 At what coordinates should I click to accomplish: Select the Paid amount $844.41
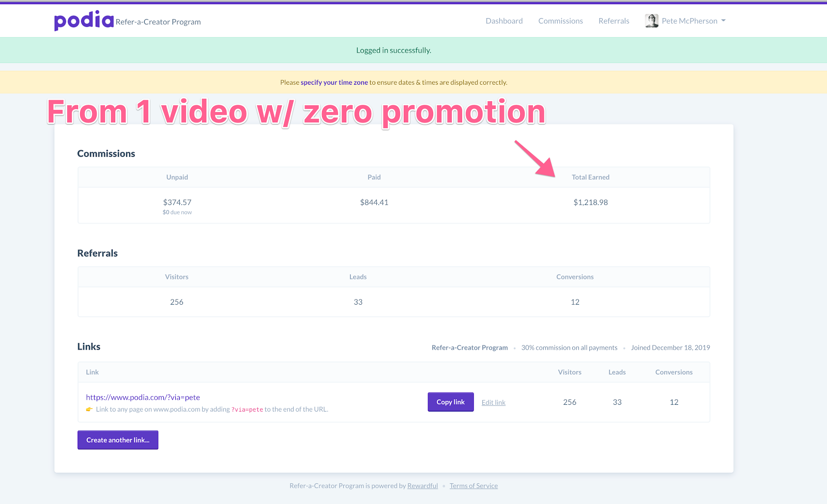click(x=374, y=202)
